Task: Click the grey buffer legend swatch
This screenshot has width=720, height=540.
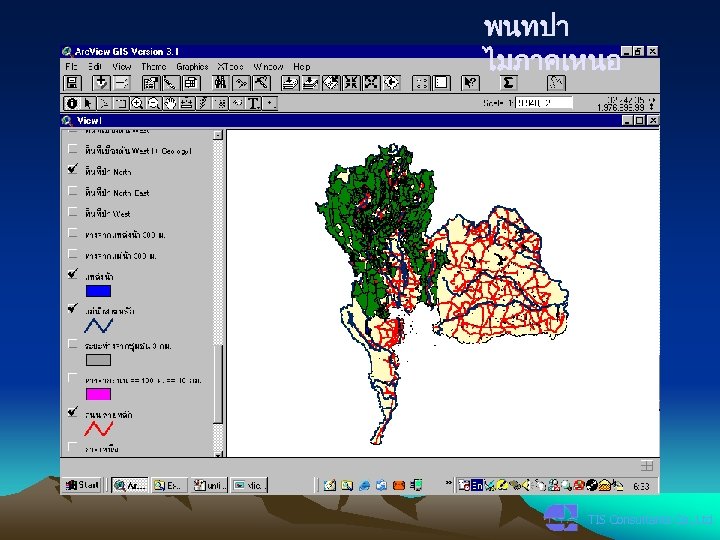Action: pos(98,360)
